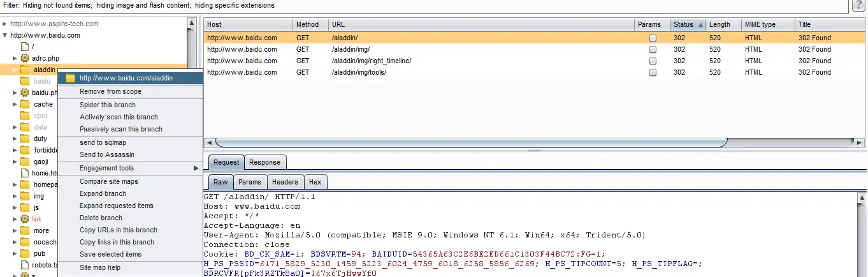Open the Engagement tools submenu arrow
The height and width of the screenshot is (277, 868).
(196, 168)
